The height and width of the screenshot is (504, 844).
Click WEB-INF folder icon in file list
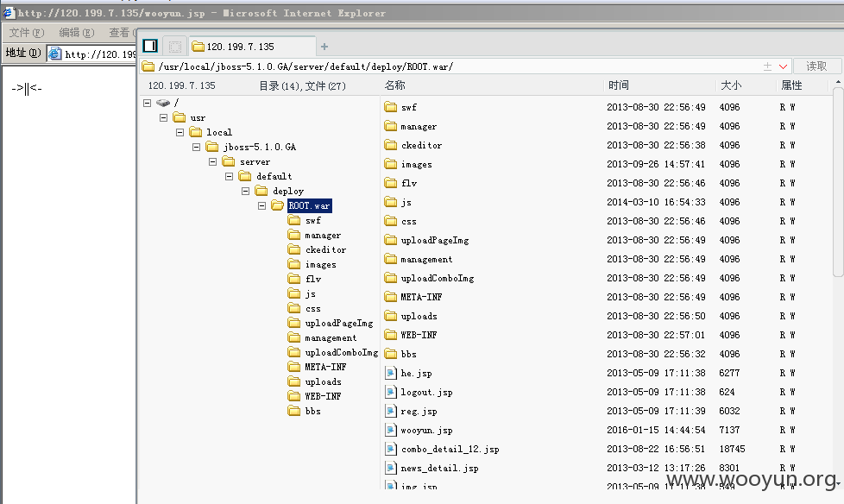[x=391, y=335]
